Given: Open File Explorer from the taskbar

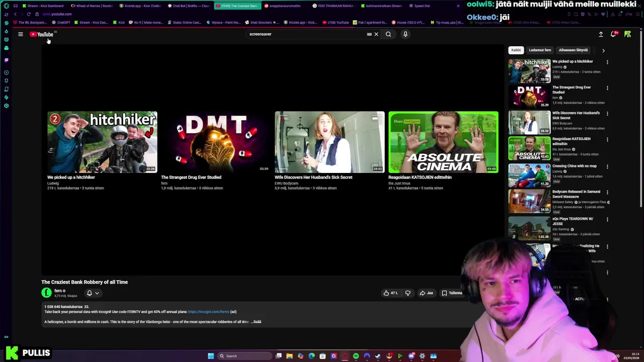Looking at the screenshot, I should tap(289, 356).
